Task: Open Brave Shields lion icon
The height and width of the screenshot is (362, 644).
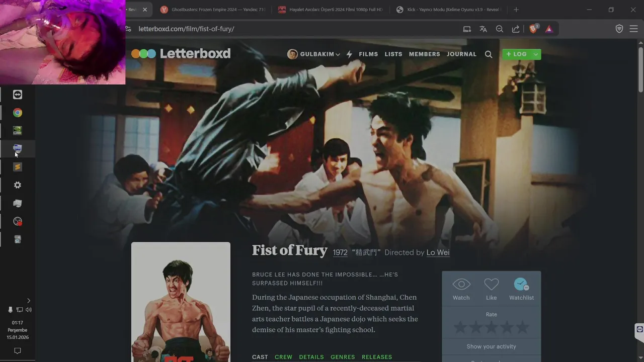Action: tap(534, 29)
